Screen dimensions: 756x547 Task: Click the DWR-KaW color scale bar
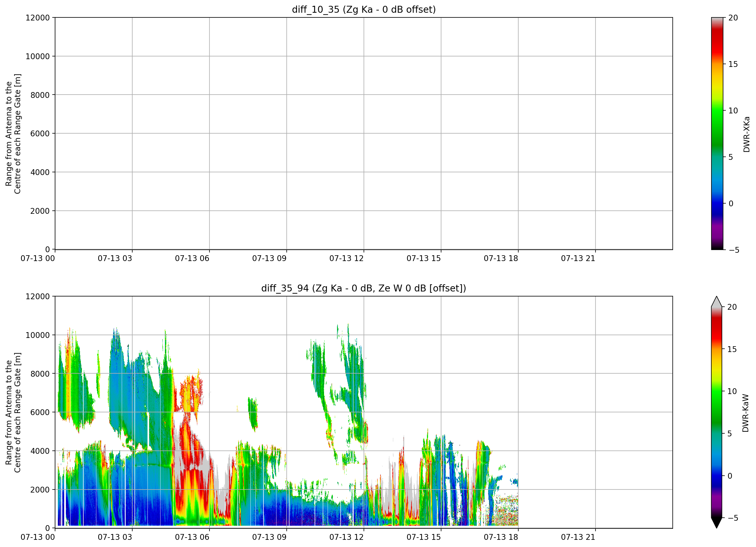[717, 412]
